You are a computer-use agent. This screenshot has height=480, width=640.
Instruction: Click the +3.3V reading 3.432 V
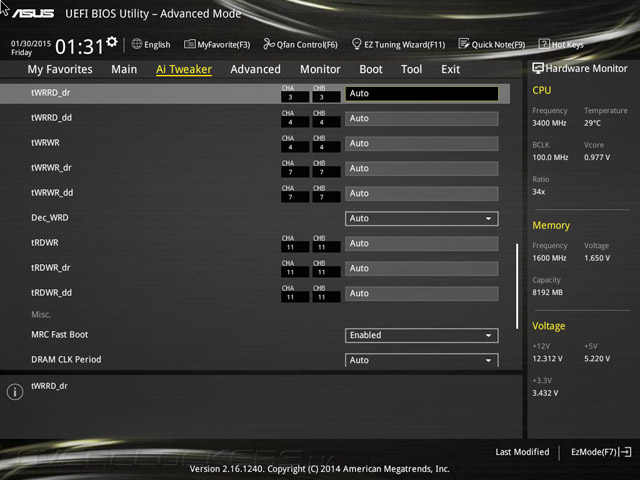(545, 393)
